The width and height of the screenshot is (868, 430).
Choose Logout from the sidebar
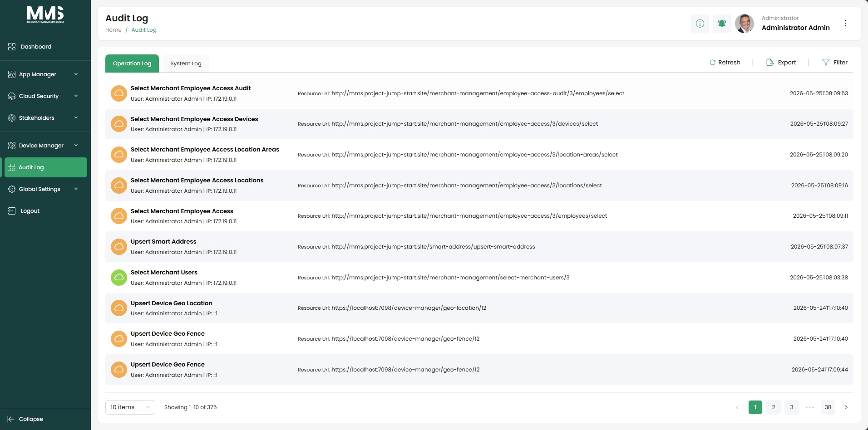pyautogui.click(x=45, y=211)
